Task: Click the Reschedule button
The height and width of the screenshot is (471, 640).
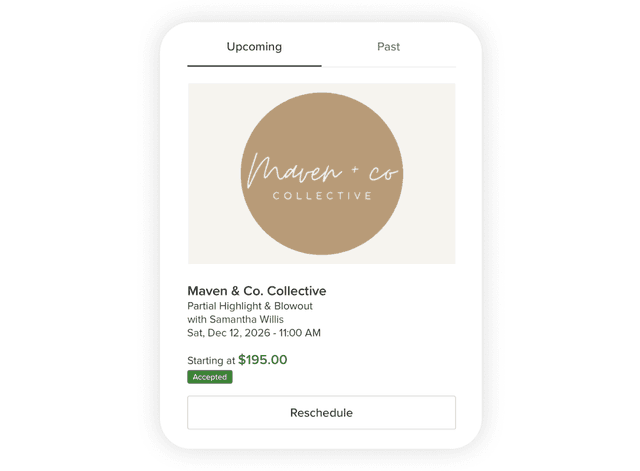Action: coord(322,412)
